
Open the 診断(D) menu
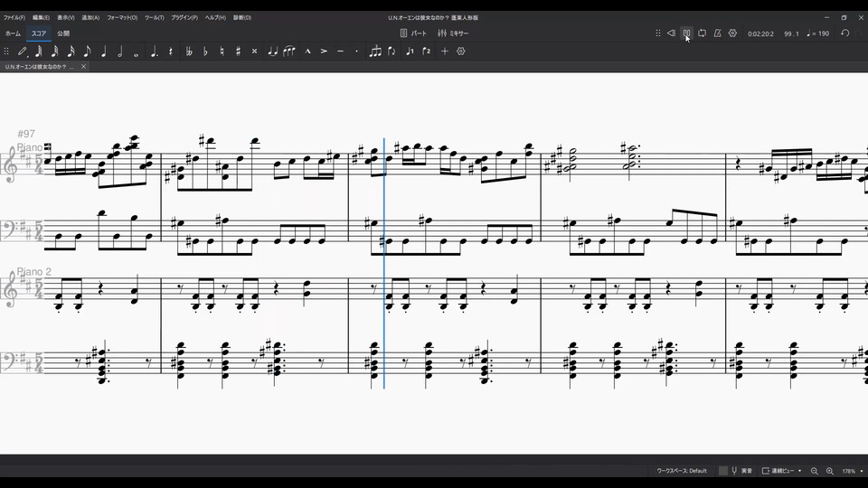[242, 18]
